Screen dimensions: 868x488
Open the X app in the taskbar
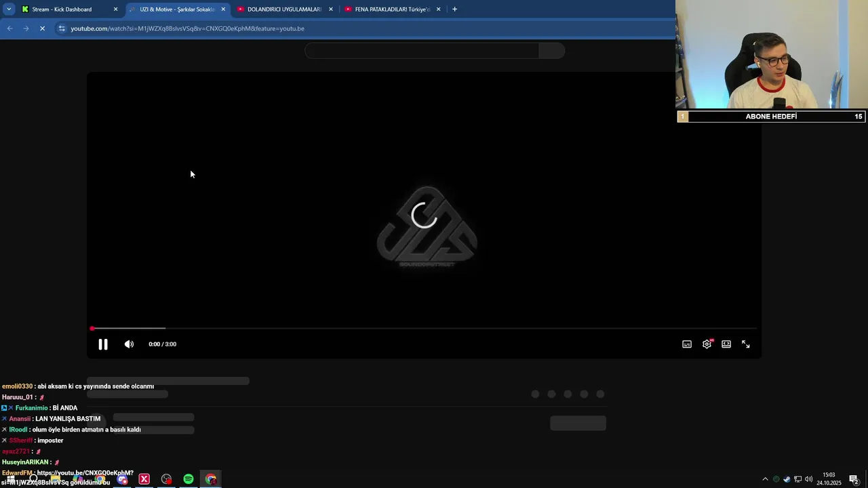[x=144, y=479]
